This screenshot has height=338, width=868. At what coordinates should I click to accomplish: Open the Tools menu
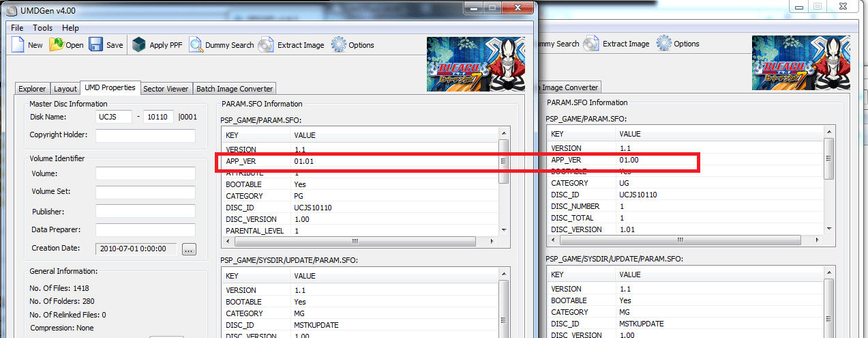pos(42,28)
